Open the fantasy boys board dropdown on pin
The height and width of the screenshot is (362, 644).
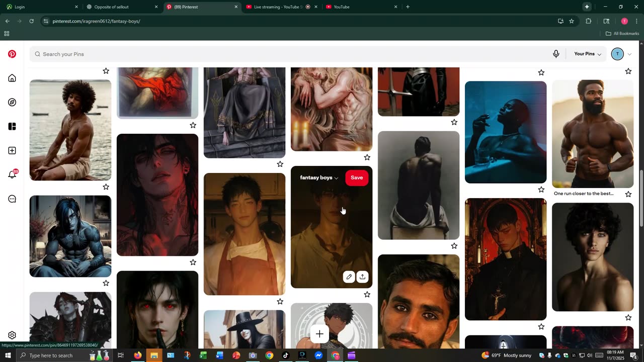[x=319, y=177]
